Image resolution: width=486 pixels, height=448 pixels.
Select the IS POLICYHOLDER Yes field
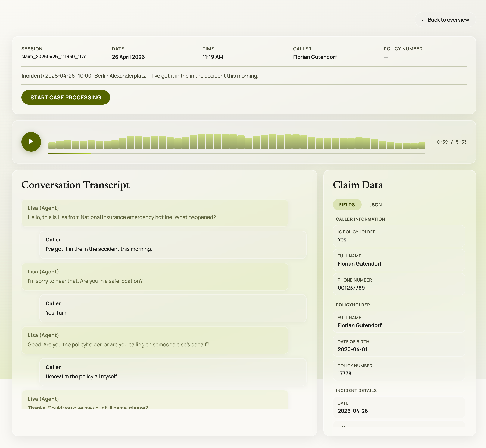[x=399, y=236]
